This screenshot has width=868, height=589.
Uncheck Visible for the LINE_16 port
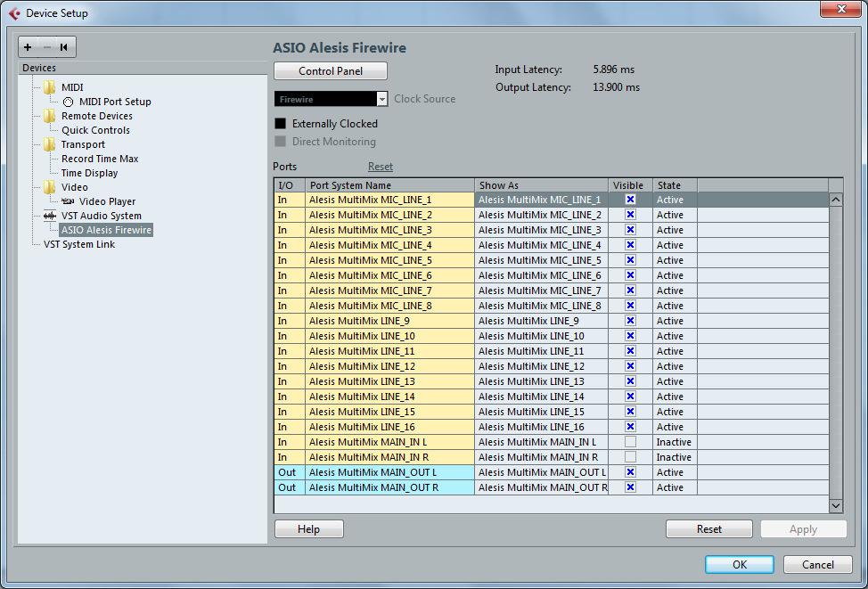(630, 427)
